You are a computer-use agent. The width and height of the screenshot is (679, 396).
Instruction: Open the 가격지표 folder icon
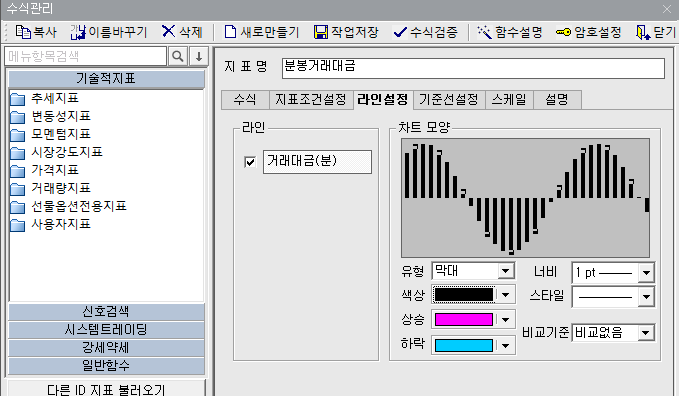coord(18,171)
